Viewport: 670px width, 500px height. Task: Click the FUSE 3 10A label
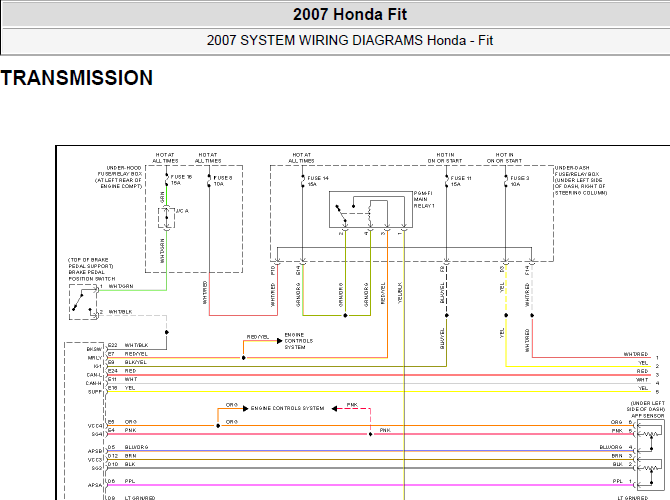(x=520, y=181)
